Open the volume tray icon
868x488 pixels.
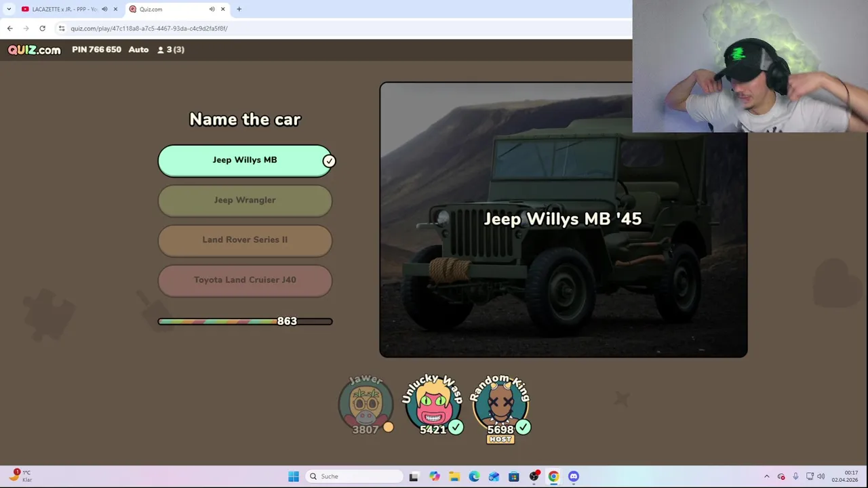coord(821,476)
